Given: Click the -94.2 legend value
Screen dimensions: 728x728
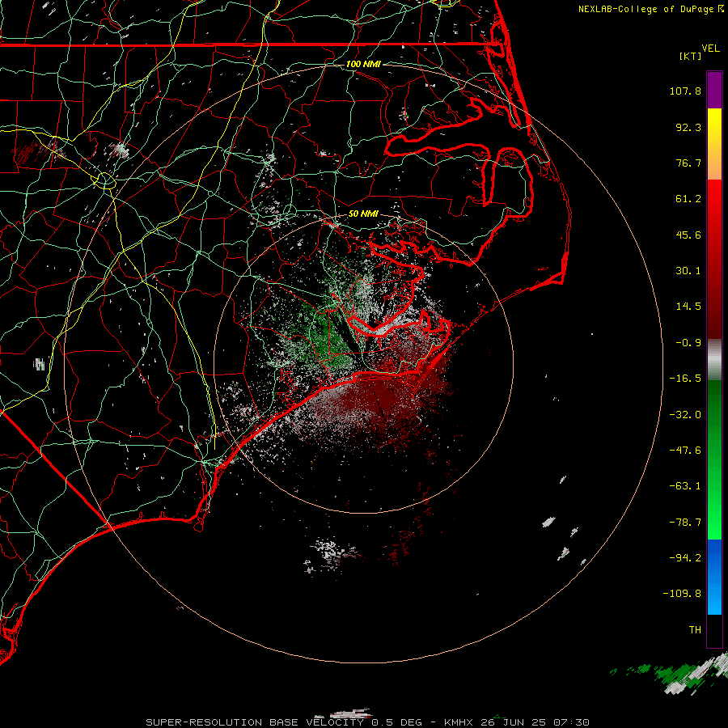Looking at the screenshot, I should 685,558.
